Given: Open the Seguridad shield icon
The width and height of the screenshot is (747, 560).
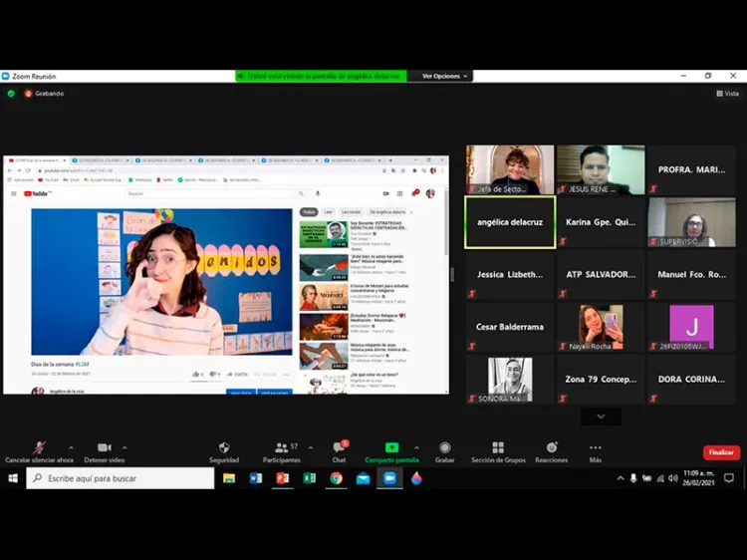Looking at the screenshot, I should [x=224, y=450].
